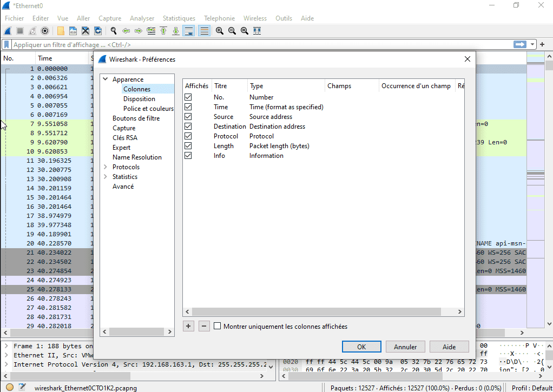Expand Ethernet II details row
Image resolution: width=553 pixels, height=392 pixels.
(x=6, y=355)
